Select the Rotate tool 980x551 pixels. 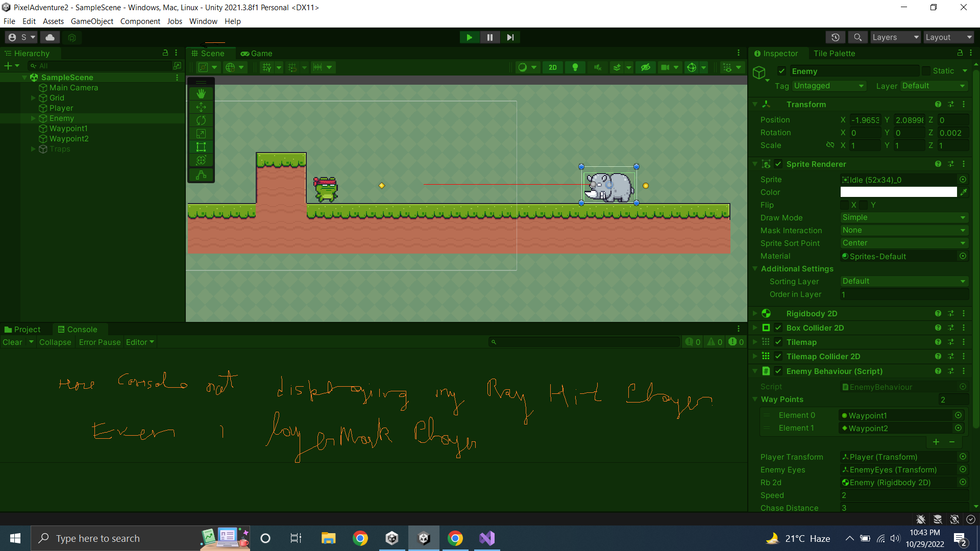(201, 120)
